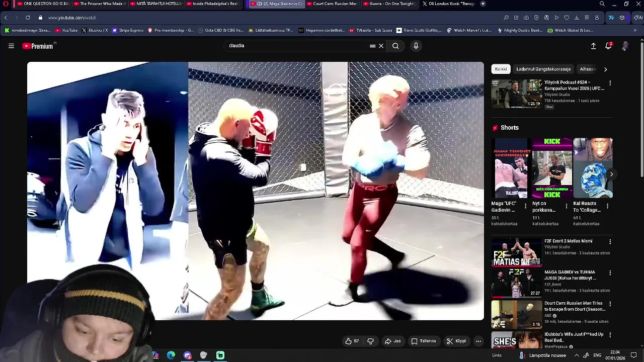Image resolution: width=644 pixels, height=362 pixels.
Task: Open options for iDubbbz's Wife video
Action: click(610, 334)
